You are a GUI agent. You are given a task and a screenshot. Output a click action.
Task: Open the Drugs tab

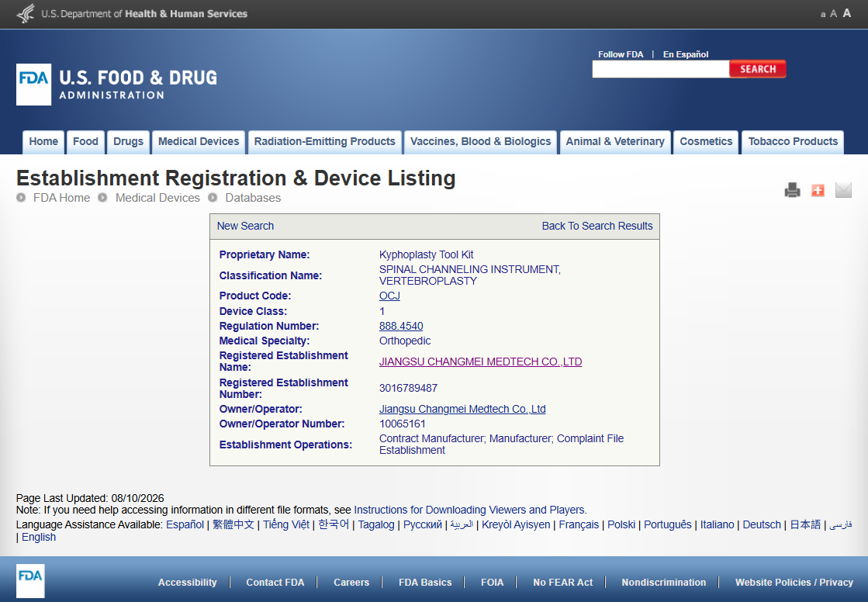[x=129, y=142]
